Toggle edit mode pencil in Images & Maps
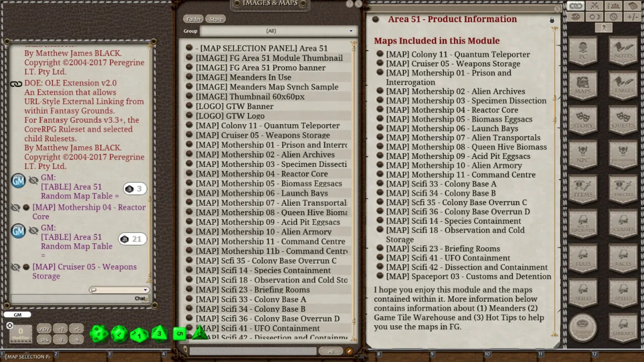644x362 pixels. (349, 351)
